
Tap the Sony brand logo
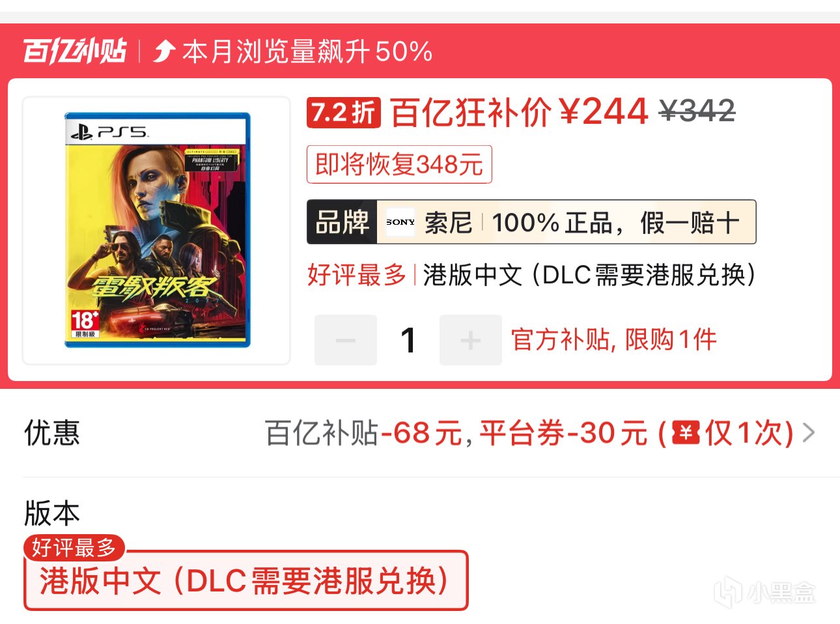[400, 222]
